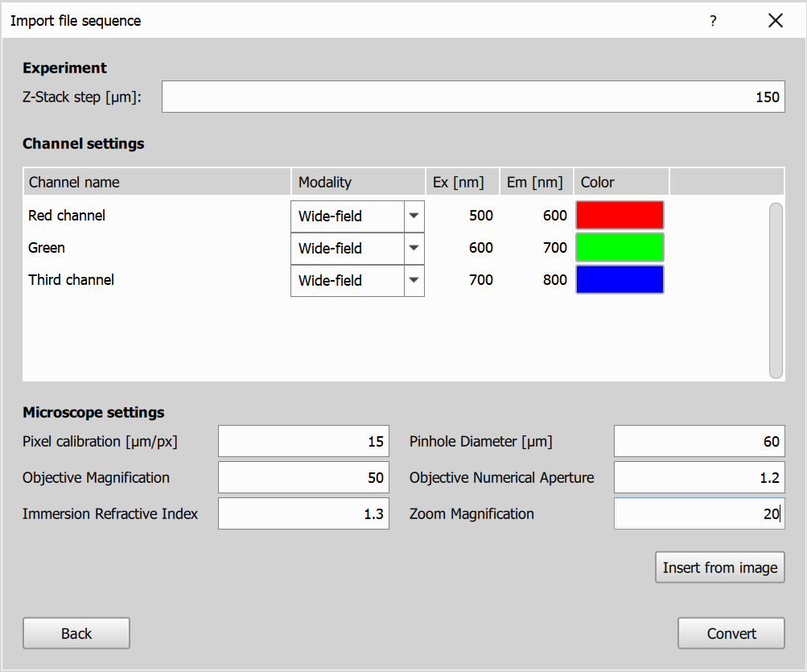Go Back to the previous step

tap(76, 633)
